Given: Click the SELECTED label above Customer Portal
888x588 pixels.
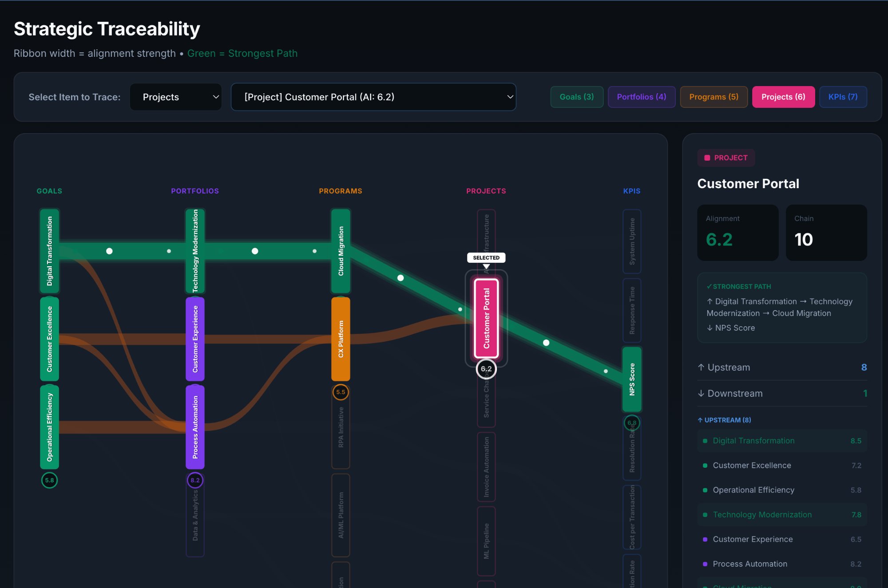Looking at the screenshot, I should 486,257.
